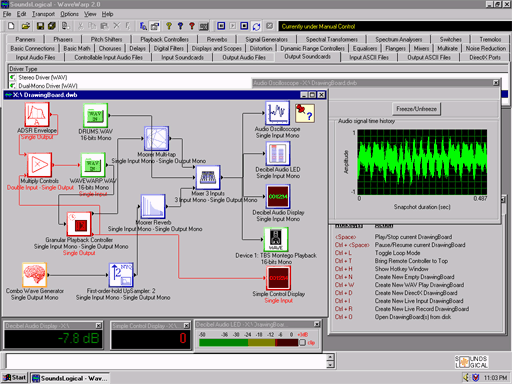Click the Open folder toolbar icon
The image size is (512, 384).
coord(26,26)
